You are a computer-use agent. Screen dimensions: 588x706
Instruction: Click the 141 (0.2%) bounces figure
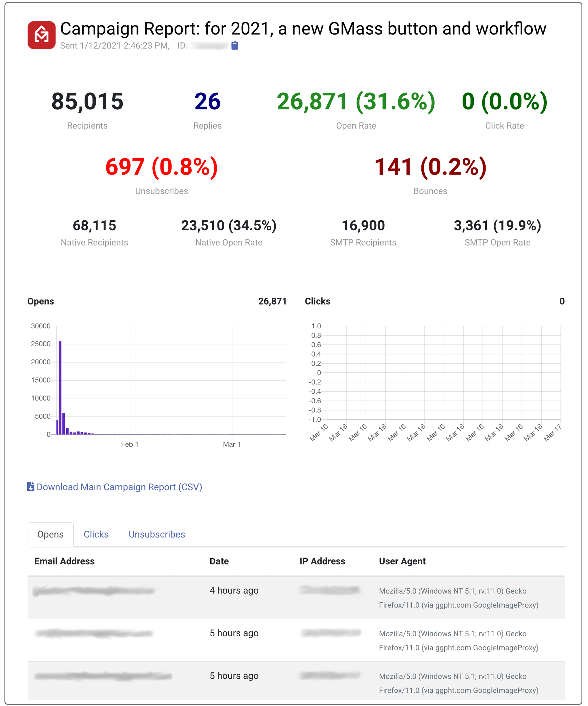pos(430,167)
